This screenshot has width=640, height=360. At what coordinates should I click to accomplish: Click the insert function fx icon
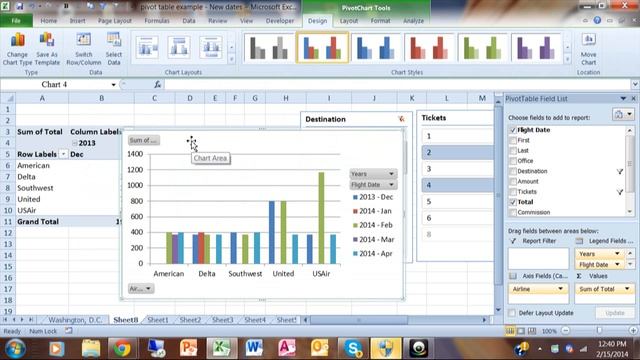click(158, 84)
